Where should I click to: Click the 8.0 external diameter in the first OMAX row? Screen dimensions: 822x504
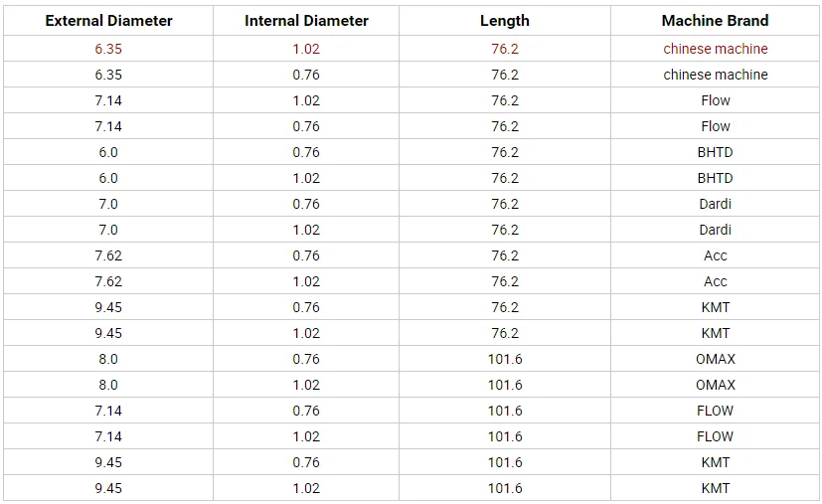[x=108, y=359]
